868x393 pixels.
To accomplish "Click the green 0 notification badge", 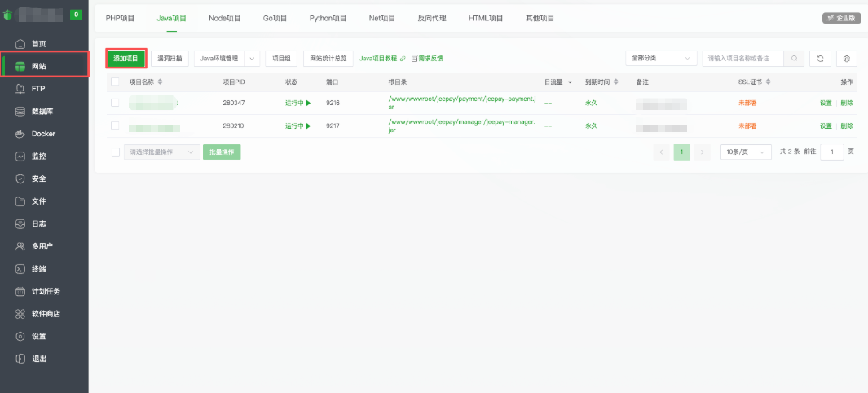I will click(x=76, y=15).
